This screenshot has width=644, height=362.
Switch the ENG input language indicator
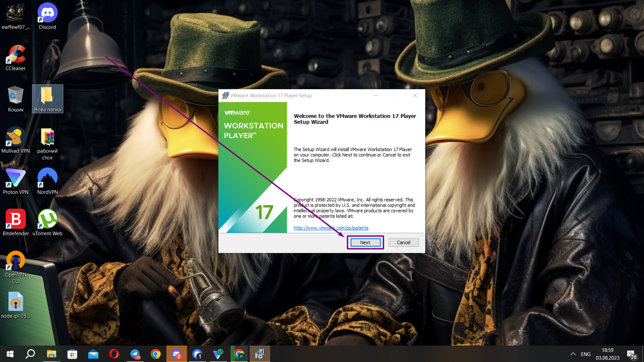[586, 354]
